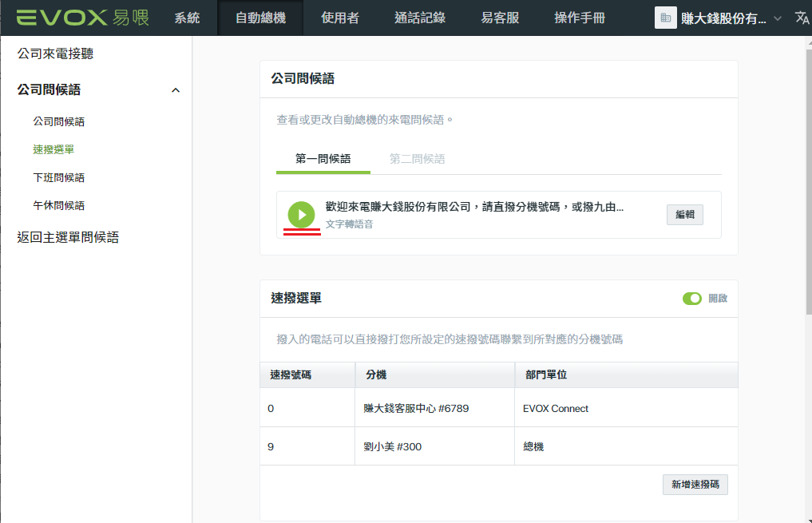The width and height of the screenshot is (812, 523).
Task: Click the company building icon
Action: [x=665, y=18]
